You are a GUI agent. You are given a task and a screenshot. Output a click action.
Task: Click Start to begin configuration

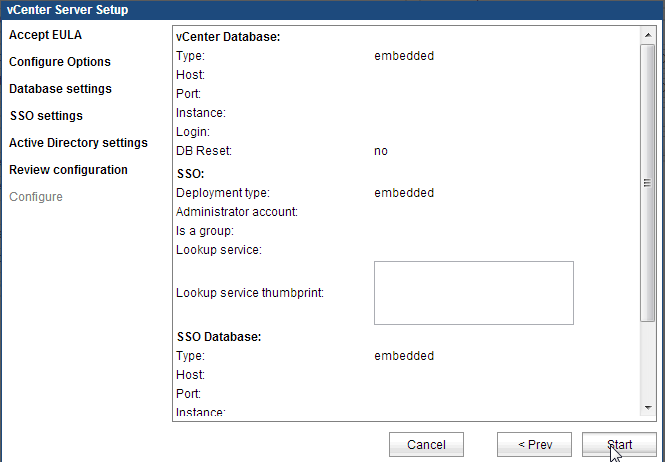click(619, 444)
